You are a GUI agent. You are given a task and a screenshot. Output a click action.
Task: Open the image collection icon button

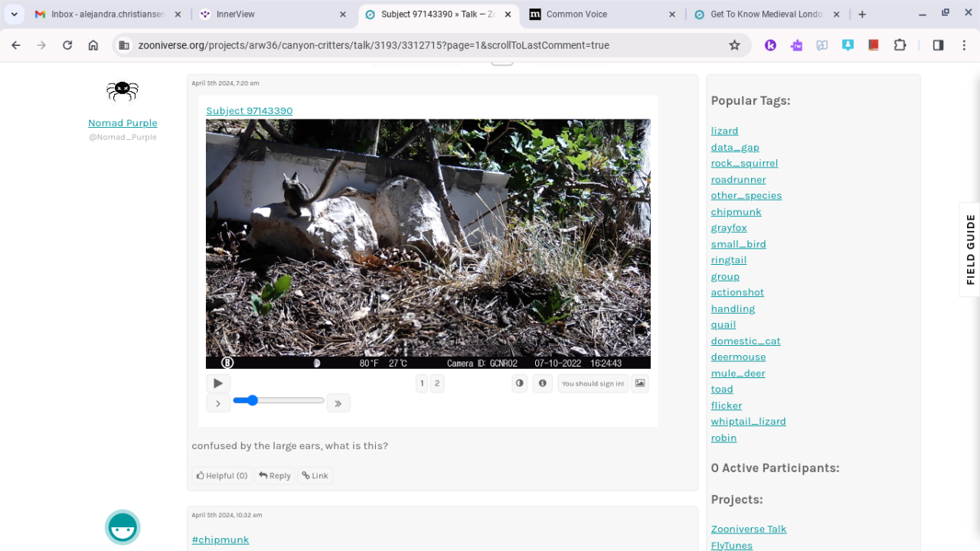pos(640,383)
